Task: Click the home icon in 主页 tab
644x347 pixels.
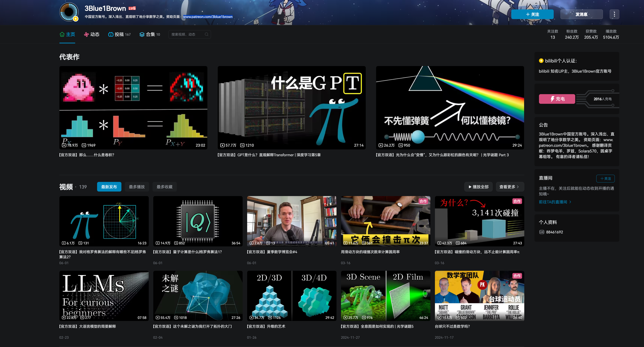Action: tap(62, 35)
